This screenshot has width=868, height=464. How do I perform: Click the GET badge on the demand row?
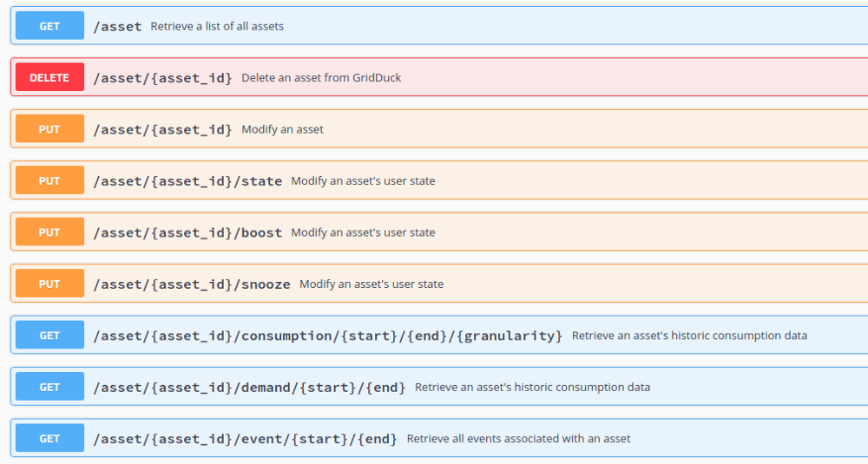tap(49, 387)
